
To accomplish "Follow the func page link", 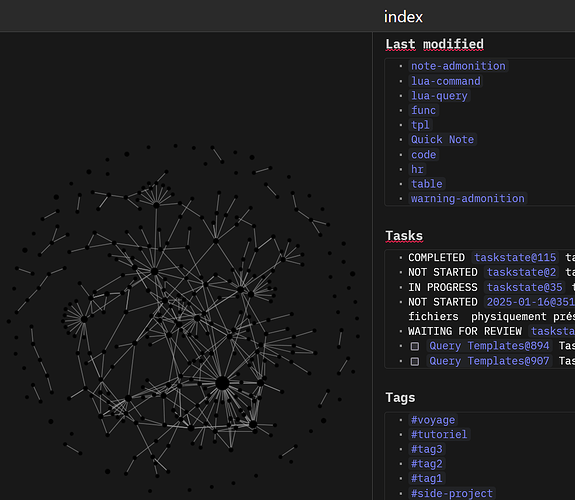I will coord(424,110).
